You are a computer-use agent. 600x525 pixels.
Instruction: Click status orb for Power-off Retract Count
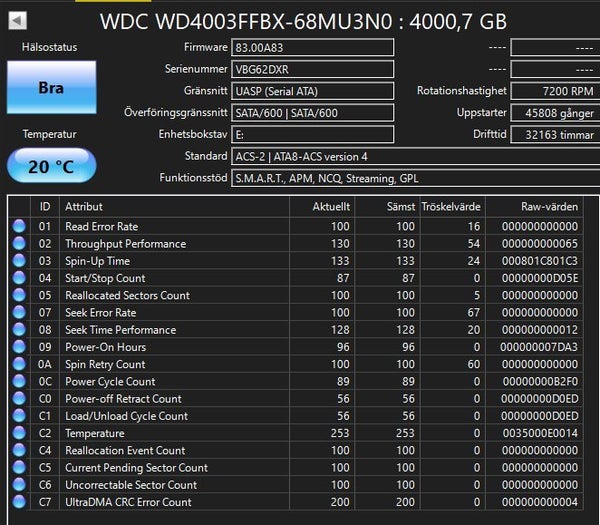[19, 398]
